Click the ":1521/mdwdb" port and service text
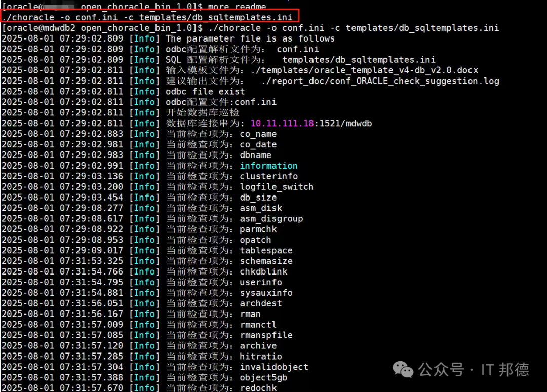 (x=343, y=123)
